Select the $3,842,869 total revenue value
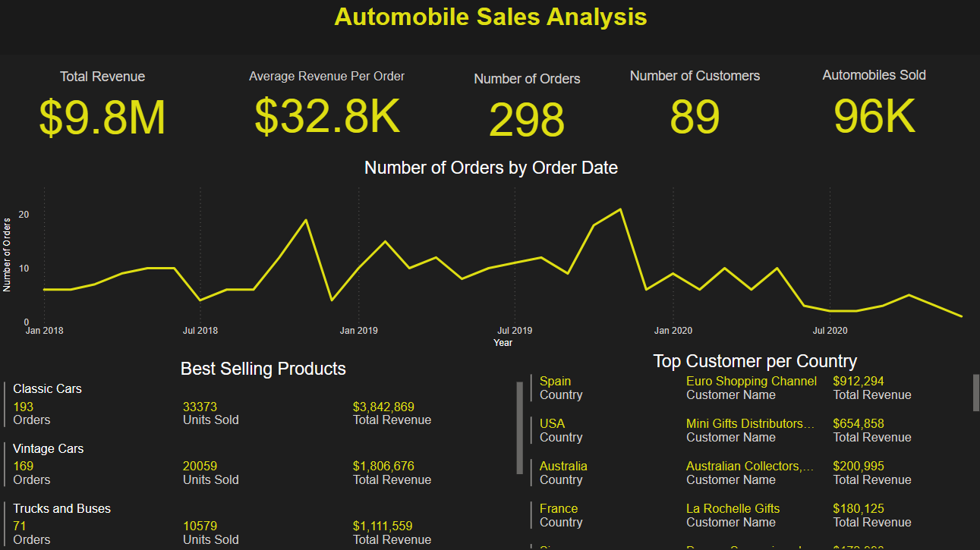 click(383, 407)
